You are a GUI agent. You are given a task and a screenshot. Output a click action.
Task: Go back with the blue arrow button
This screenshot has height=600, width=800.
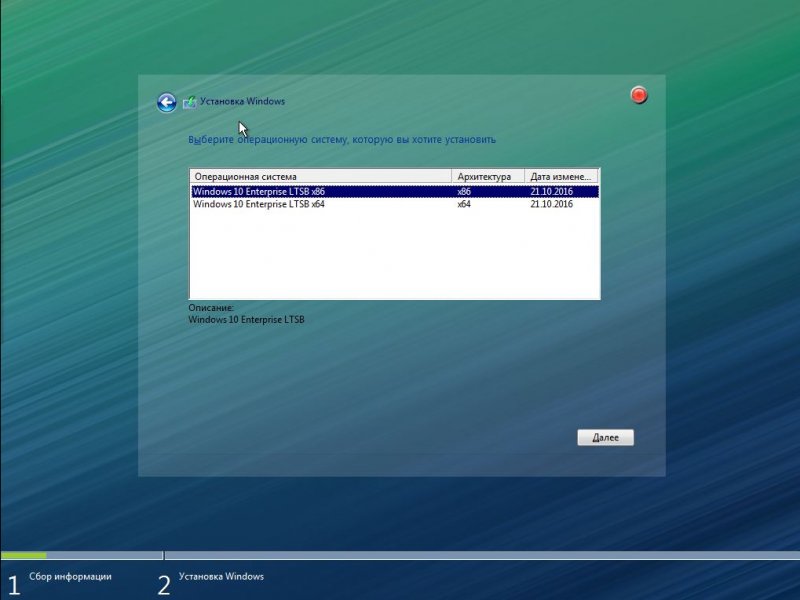tap(166, 103)
